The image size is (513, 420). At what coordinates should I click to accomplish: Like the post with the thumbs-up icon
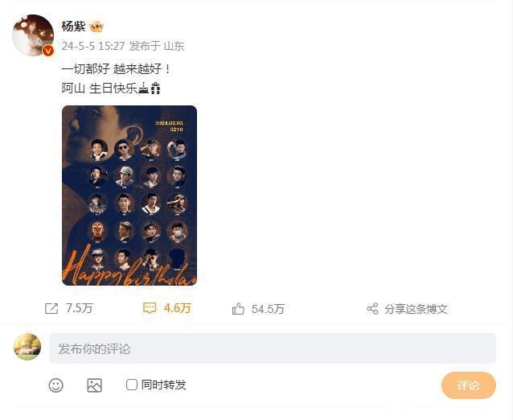click(x=238, y=309)
